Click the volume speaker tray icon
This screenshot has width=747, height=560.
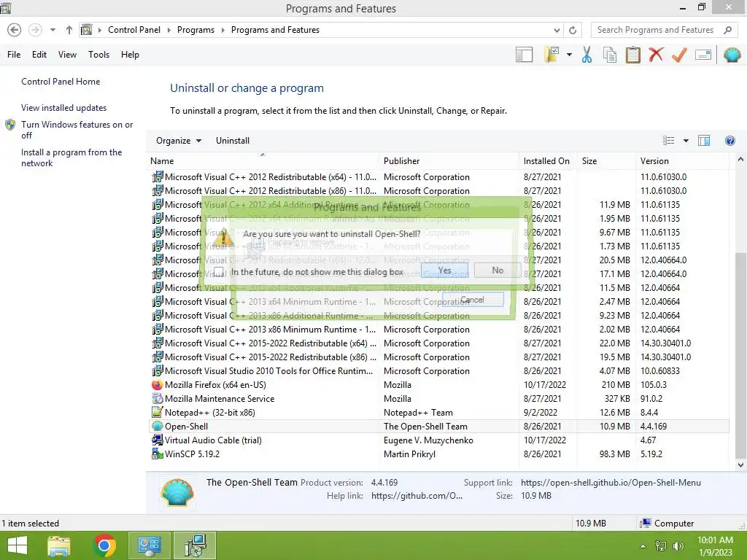[x=678, y=546]
